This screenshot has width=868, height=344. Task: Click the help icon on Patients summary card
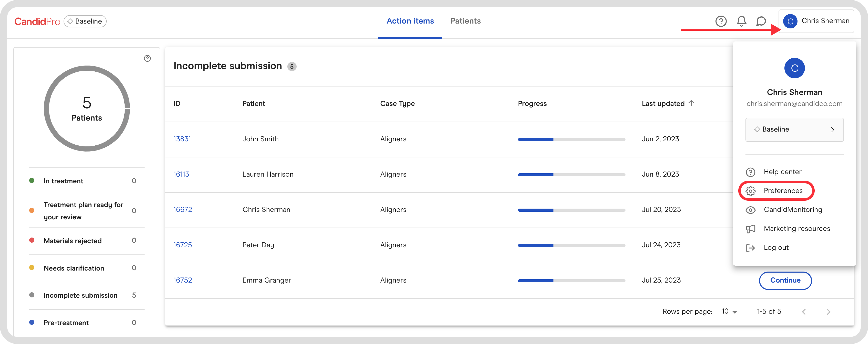(147, 58)
